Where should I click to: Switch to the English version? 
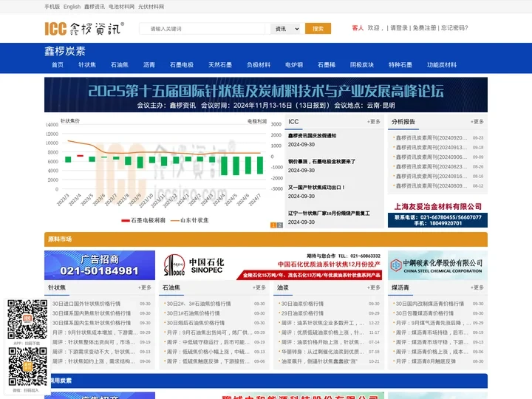point(72,7)
